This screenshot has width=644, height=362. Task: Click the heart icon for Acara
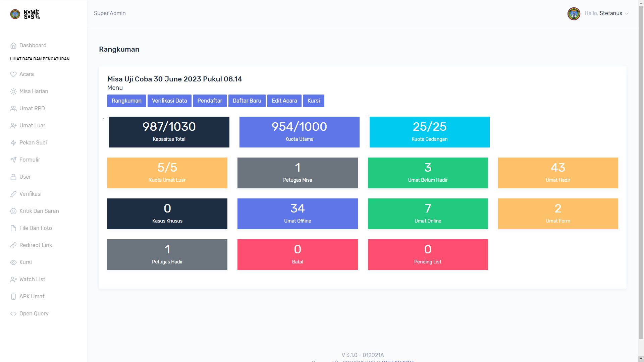coord(13,74)
